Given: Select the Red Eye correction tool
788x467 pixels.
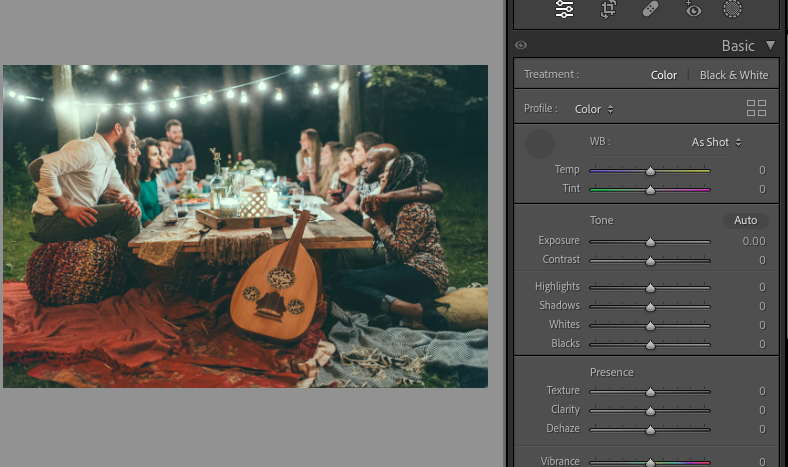Looking at the screenshot, I should (x=693, y=10).
